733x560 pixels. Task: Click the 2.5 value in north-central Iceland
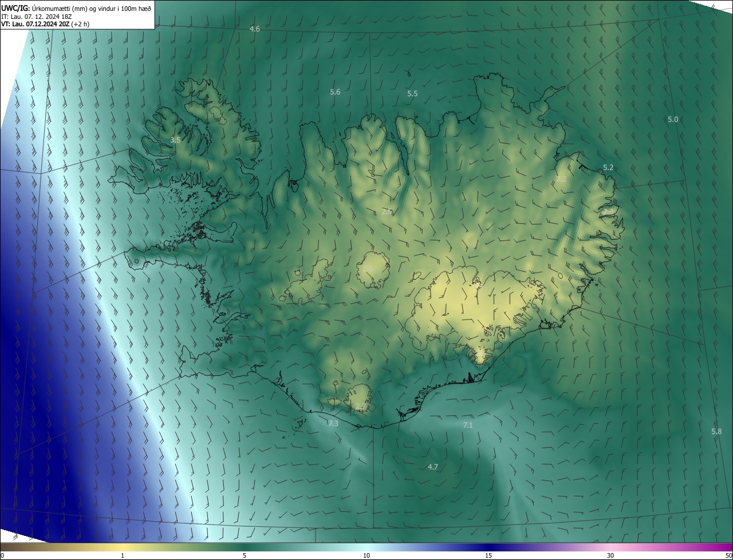pos(387,211)
